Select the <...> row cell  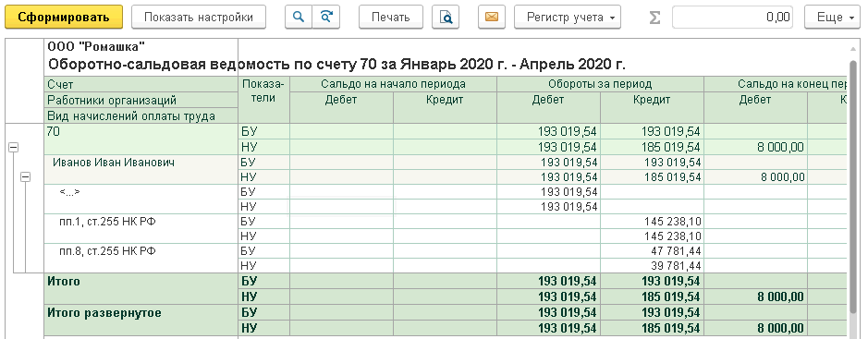click(141, 200)
